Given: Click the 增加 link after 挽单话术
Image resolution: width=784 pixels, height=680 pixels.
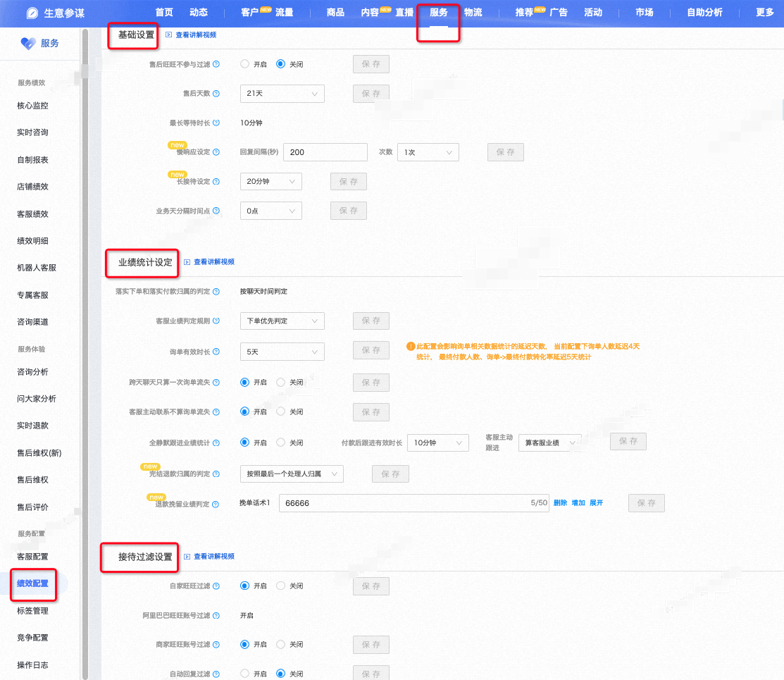Looking at the screenshot, I should coord(578,503).
